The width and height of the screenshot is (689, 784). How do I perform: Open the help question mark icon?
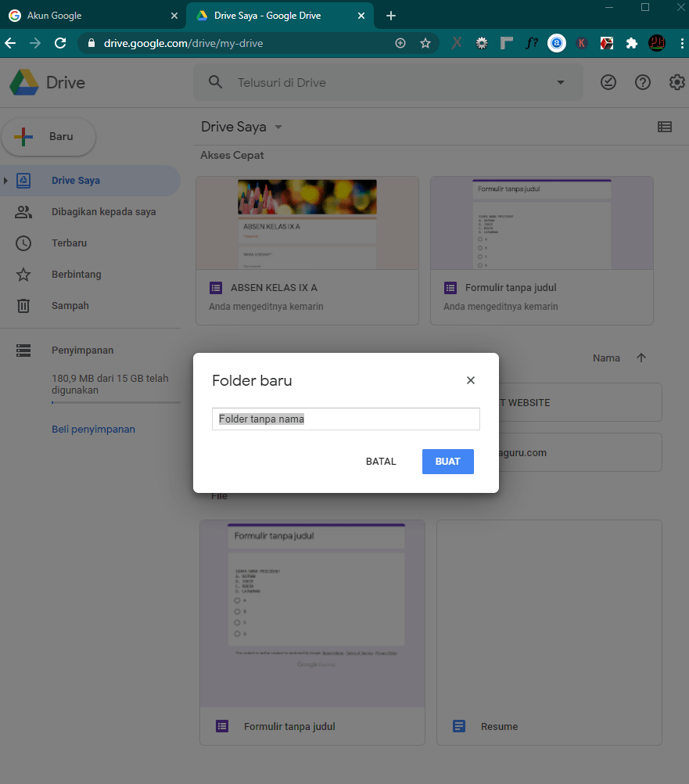pos(643,82)
